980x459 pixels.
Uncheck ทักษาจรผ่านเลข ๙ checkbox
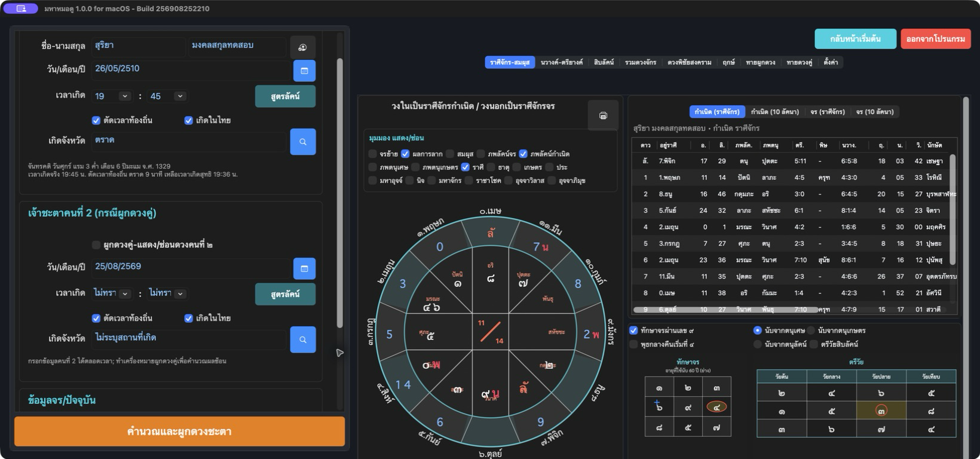pyautogui.click(x=633, y=331)
